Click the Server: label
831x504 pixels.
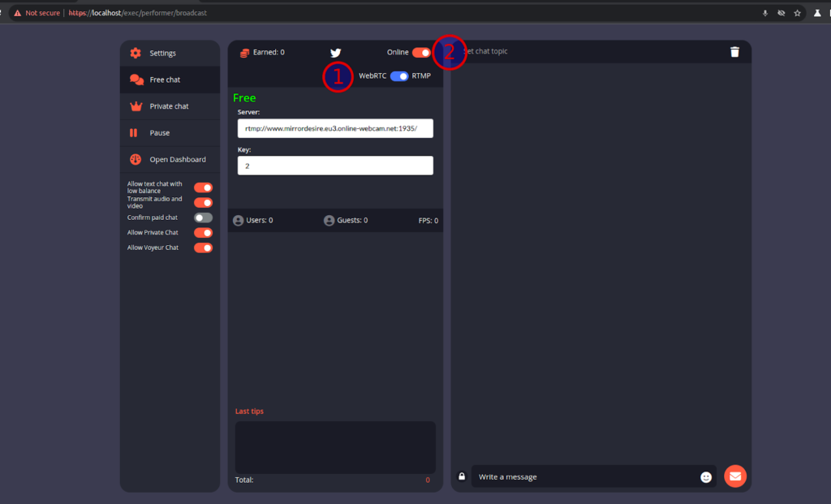click(248, 112)
